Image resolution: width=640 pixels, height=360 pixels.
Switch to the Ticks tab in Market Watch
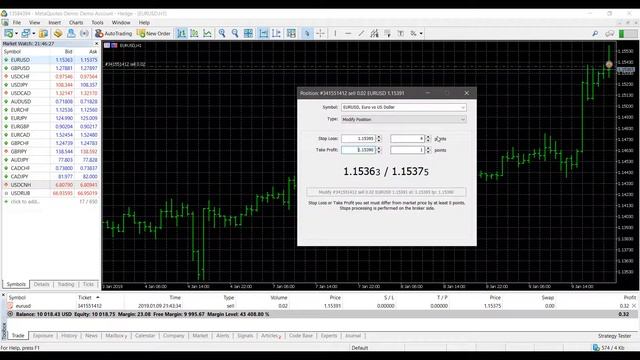[88, 284]
